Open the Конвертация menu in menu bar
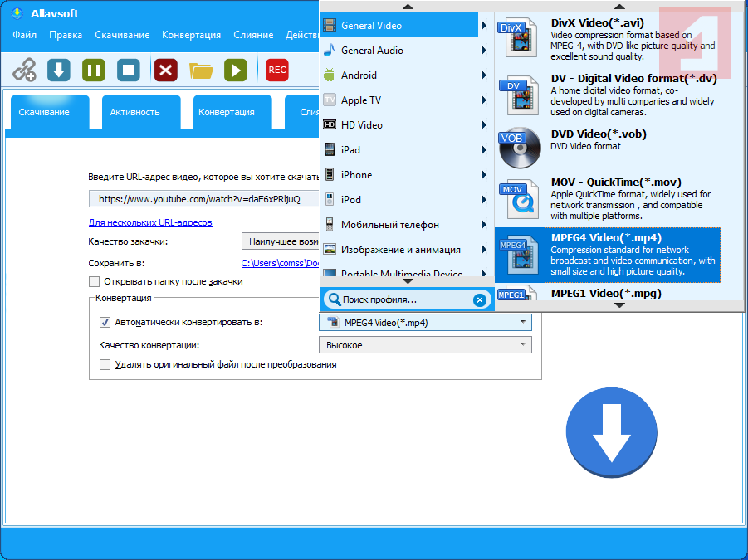 coord(191,35)
